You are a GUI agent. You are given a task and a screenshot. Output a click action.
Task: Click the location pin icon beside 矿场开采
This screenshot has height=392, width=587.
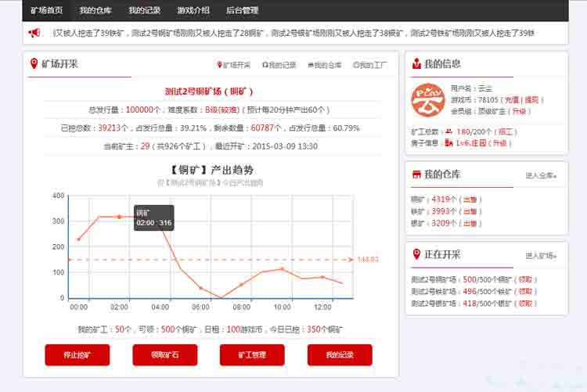tap(34, 63)
